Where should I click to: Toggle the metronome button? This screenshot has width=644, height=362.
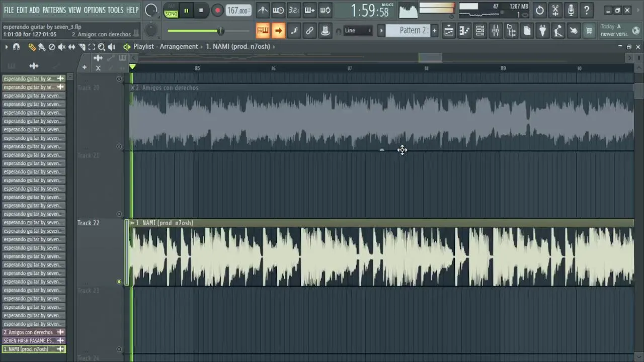[x=263, y=10]
